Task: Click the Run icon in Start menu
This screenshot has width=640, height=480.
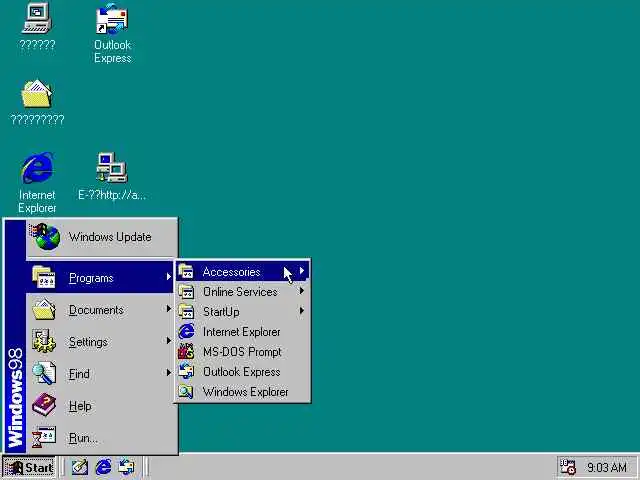Action: pos(44,437)
